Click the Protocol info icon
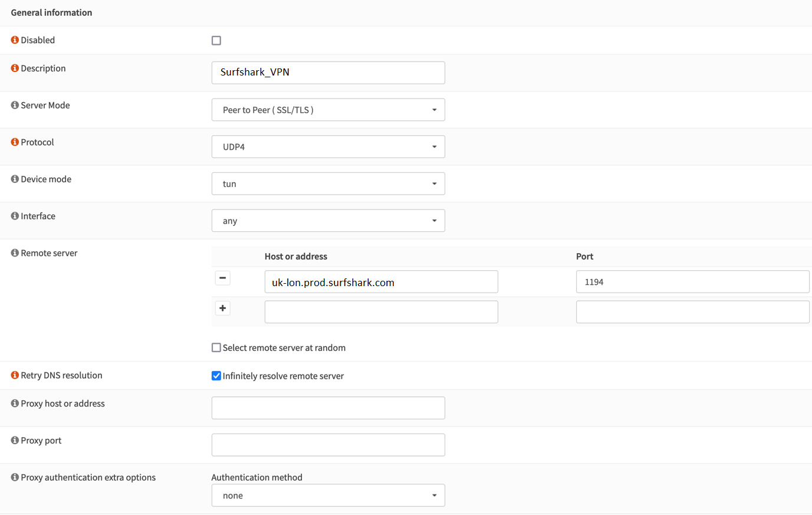812x515 pixels. [15, 142]
